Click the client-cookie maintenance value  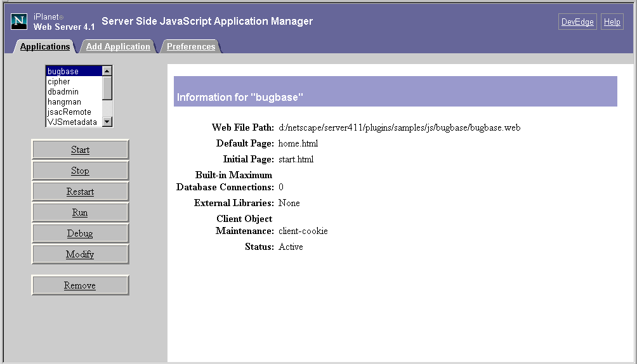click(303, 231)
